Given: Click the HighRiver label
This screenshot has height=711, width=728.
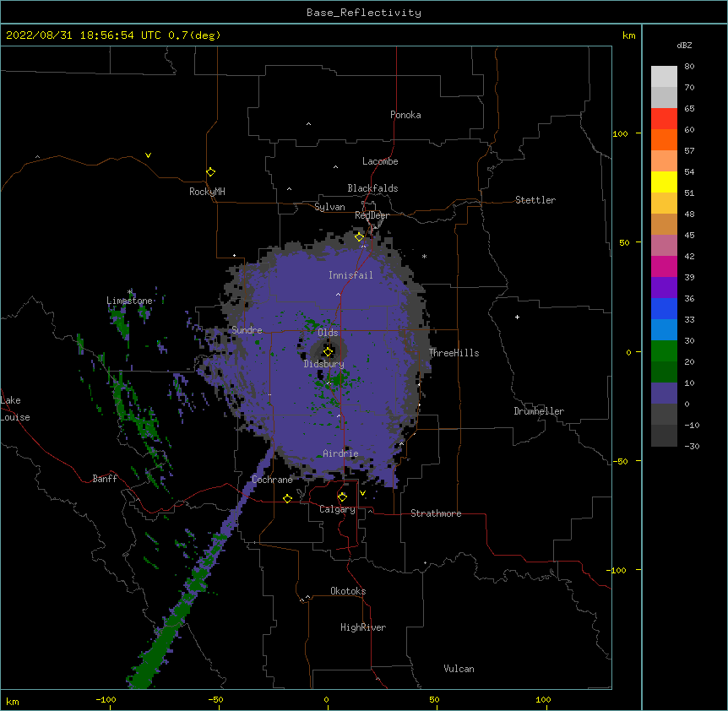Looking at the screenshot, I should [x=363, y=627].
